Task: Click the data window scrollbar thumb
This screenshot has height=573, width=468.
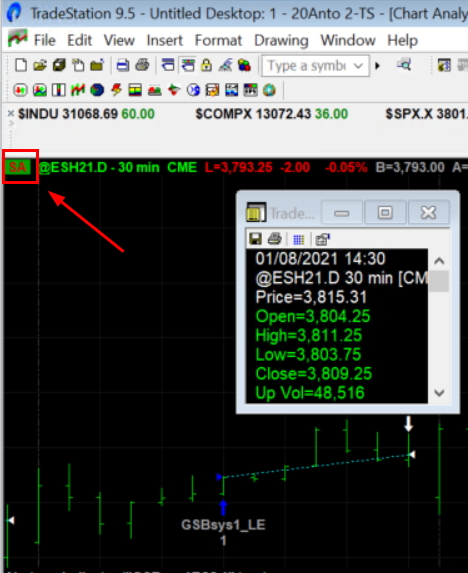Action: 439,281
